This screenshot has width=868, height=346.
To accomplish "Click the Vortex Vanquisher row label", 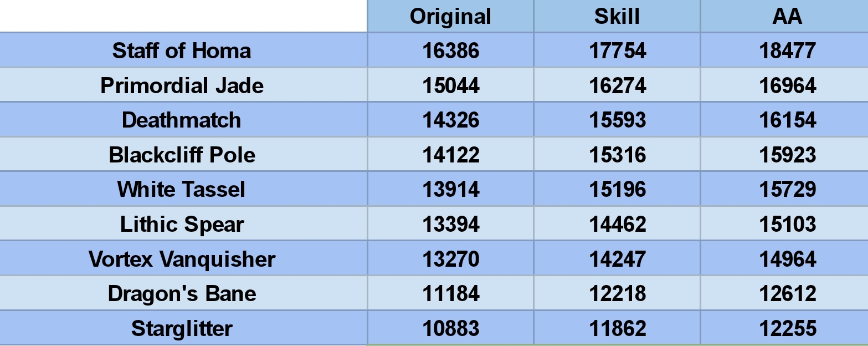I will (x=182, y=259).
